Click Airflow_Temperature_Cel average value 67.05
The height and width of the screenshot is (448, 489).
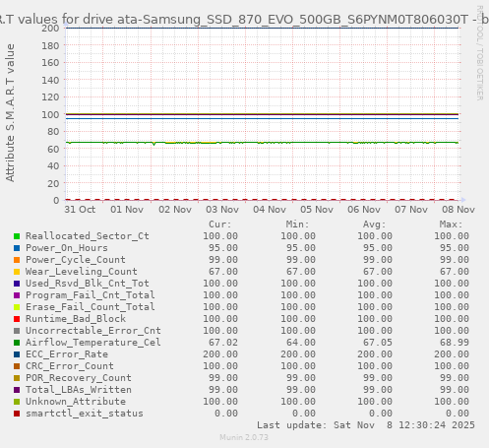click(378, 343)
